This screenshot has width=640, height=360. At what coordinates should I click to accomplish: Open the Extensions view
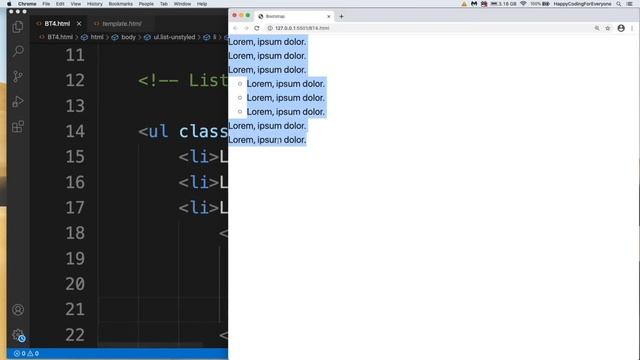(x=18, y=127)
